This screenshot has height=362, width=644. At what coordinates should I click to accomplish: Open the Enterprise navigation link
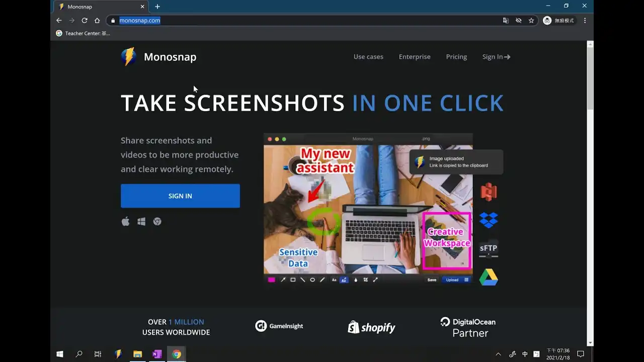[x=415, y=57]
